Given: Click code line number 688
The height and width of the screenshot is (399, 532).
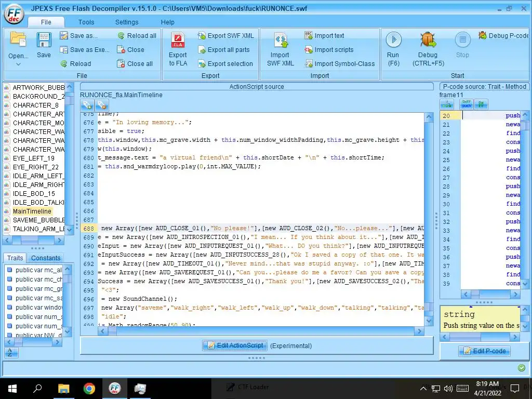Looking at the screenshot, I should 88,229.
